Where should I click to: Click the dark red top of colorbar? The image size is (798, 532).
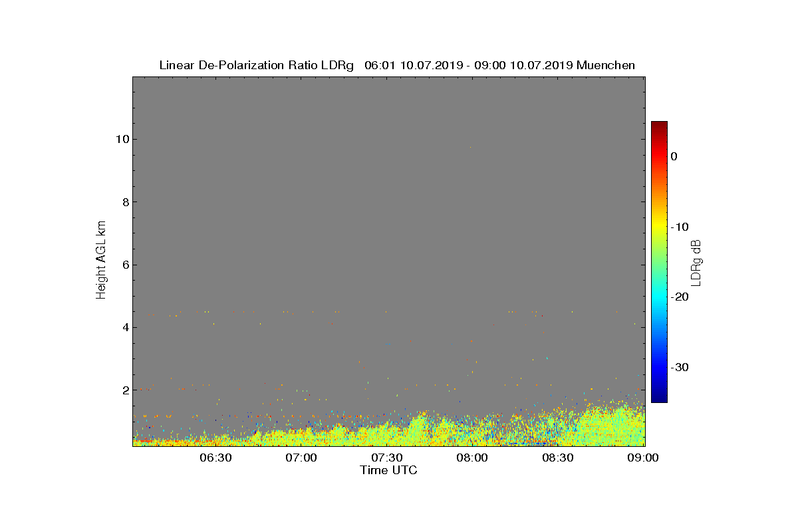tap(659, 125)
